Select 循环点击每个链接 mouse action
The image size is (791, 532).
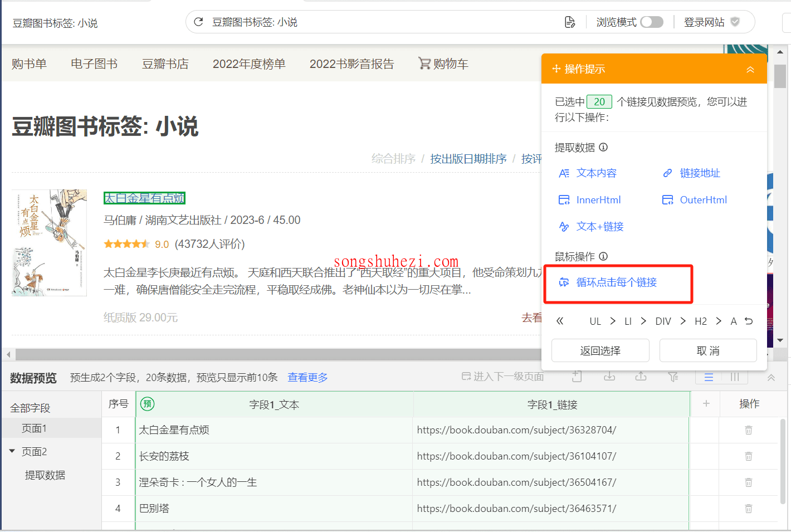[608, 282]
